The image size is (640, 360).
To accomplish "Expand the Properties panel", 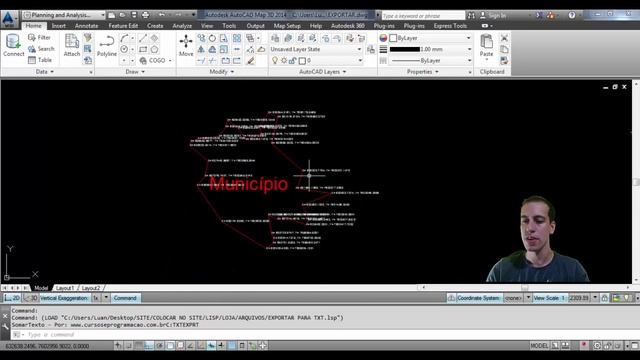I will click(x=423, y=72).
